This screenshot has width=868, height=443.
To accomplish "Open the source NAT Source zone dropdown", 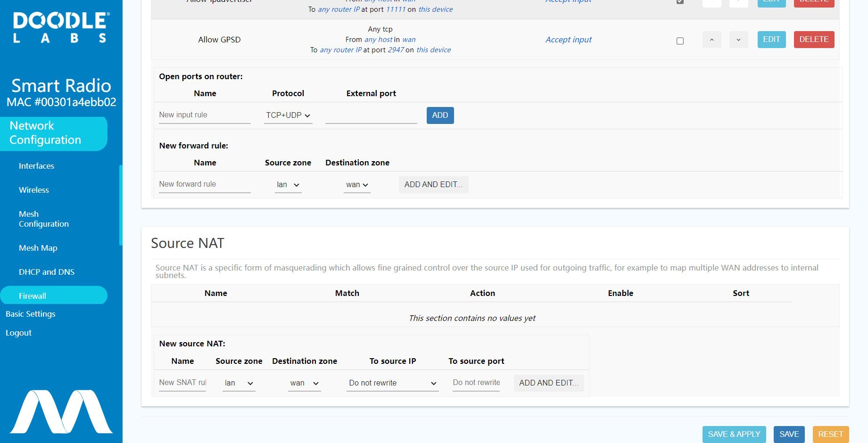I will pyautogui.click(x=239, y=383).
